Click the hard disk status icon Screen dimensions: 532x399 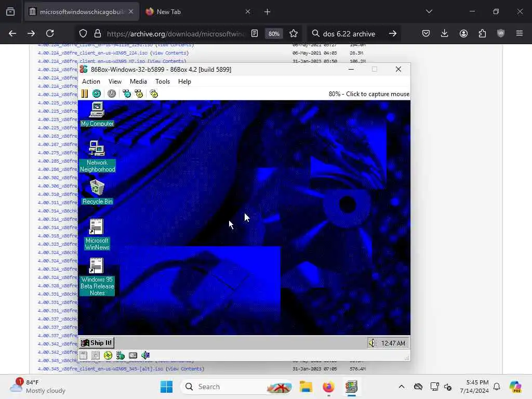click(x=133, y=355)
